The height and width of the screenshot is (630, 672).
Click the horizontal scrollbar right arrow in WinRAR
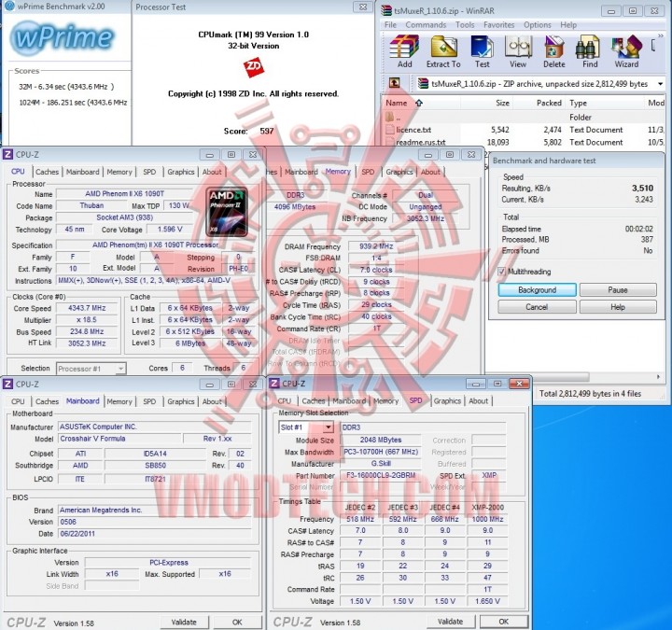pyautogui.click(x=659, y=377)
